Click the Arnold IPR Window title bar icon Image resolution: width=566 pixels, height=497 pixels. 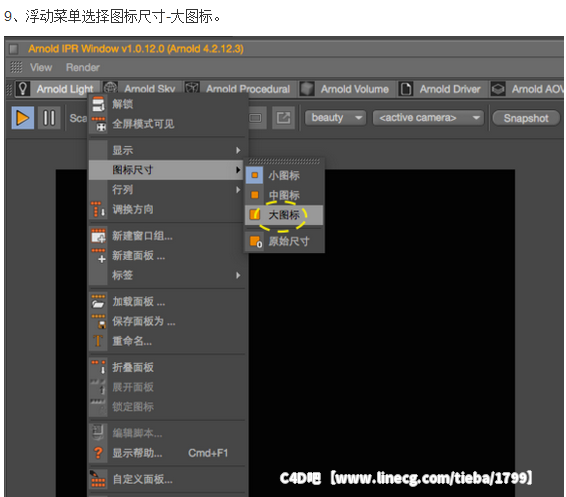click(x=14, y=48)
